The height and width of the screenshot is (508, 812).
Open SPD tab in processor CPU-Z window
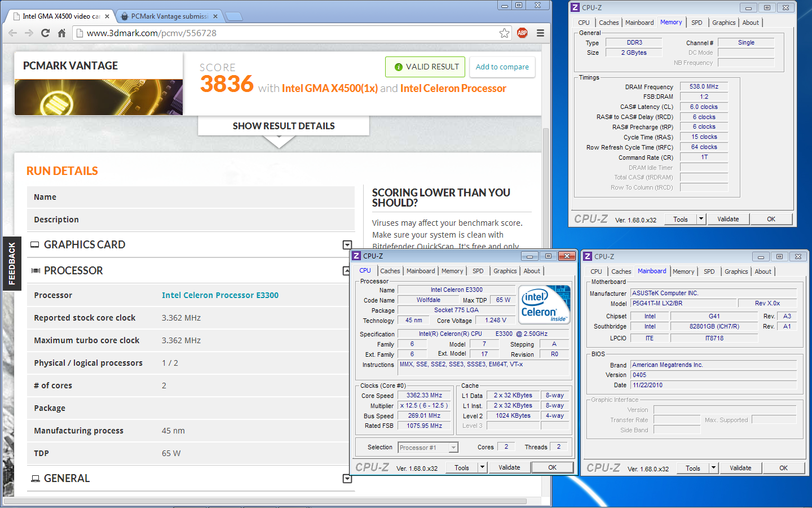[x=478, y=271]
